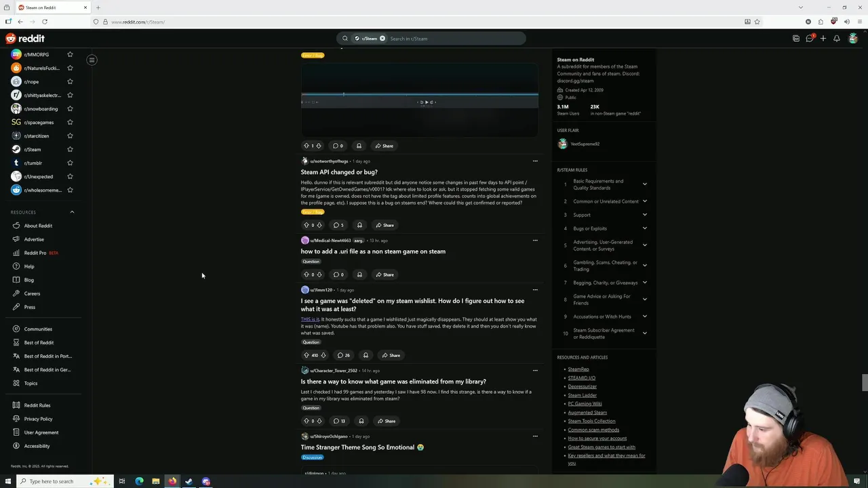The height and width of the screenshot is (488, 868).
Task: Toggle favorite star for r/Unexpected
Action: [70, 176]
